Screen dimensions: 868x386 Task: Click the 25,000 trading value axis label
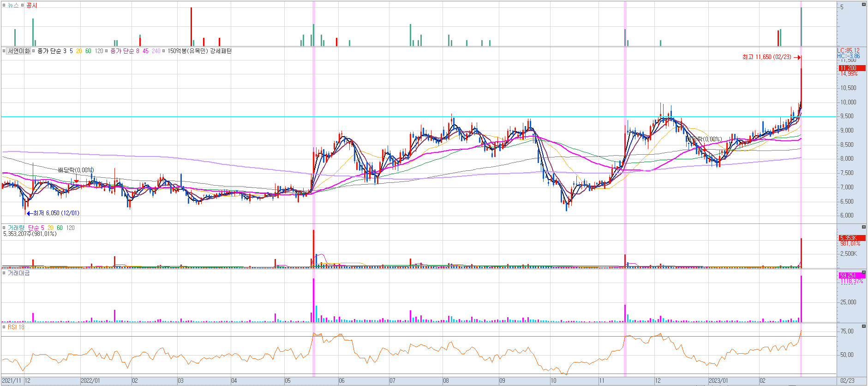pyautogui.click(x=848, y=302)
